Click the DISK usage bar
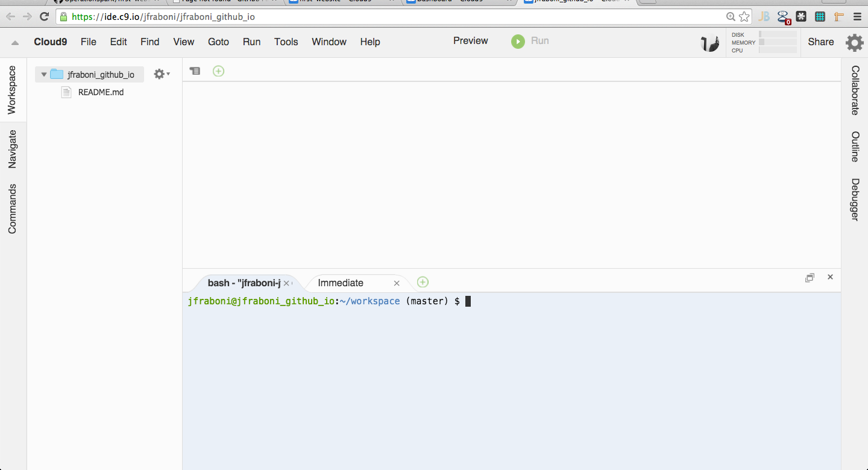 point(778,34)
